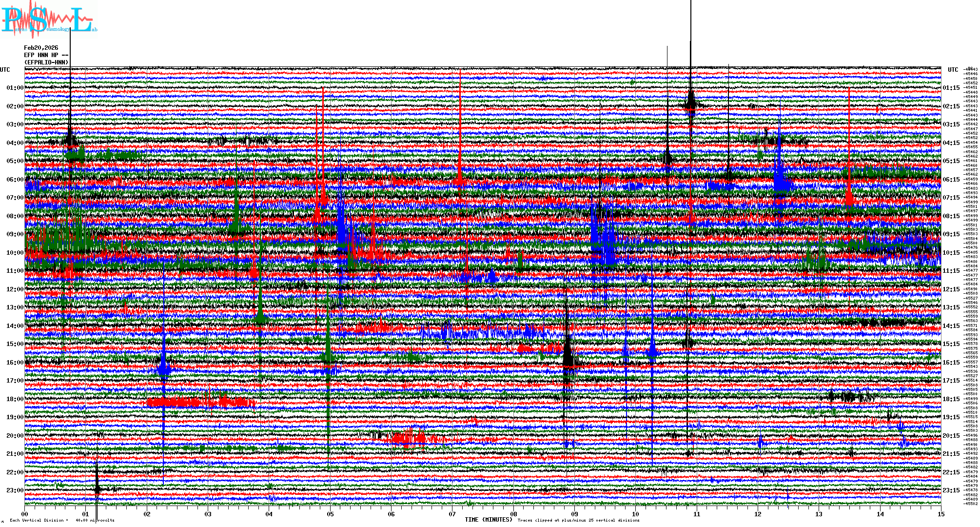
Task: Click the 04:15 time label on right
Action: coord(951,143)
